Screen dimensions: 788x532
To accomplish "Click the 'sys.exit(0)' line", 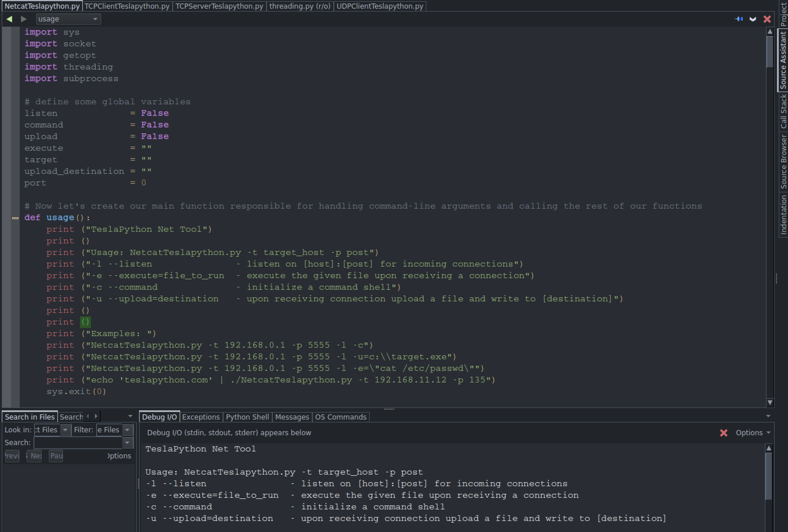I will pos(76,392).
